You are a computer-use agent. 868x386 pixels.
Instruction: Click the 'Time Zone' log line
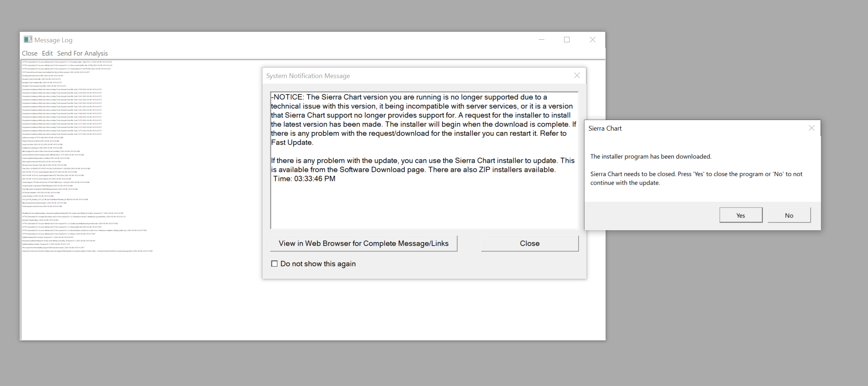(56, 169)
